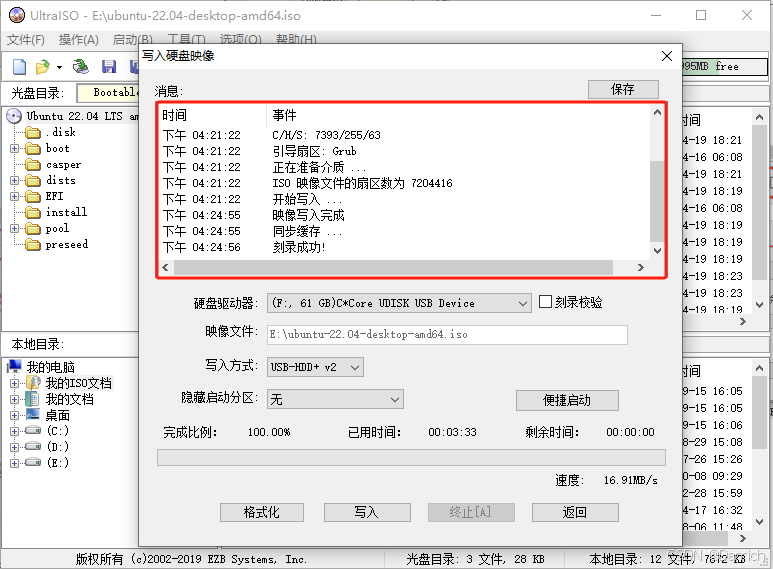Screen dimensions: 773x569
Task: Click the New file toolbar icon
Action: pyautogui.click(x=19, y=67)
